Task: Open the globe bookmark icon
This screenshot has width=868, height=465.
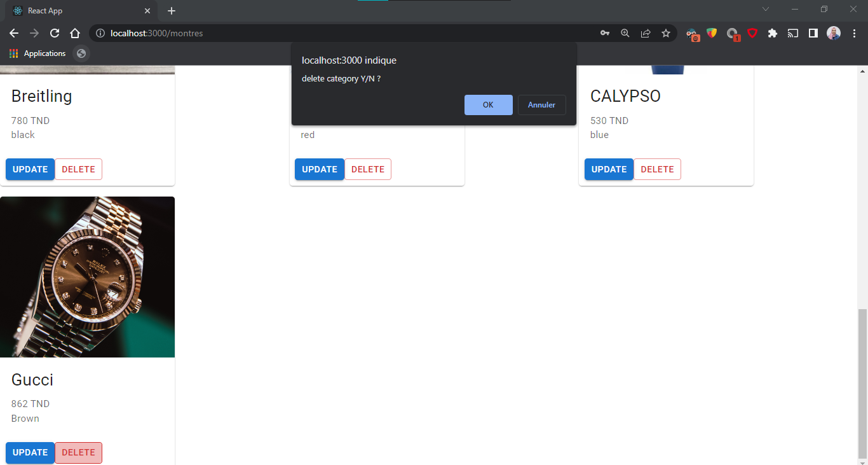Action: 81,53
